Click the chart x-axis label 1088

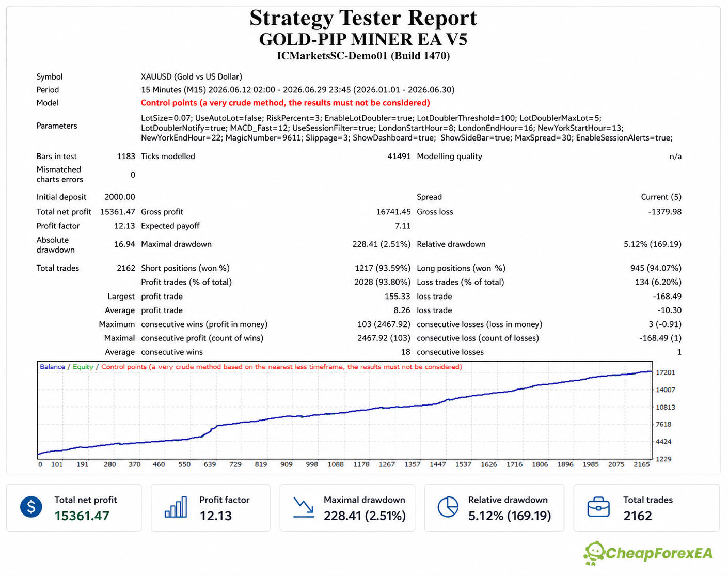point(336,464)
